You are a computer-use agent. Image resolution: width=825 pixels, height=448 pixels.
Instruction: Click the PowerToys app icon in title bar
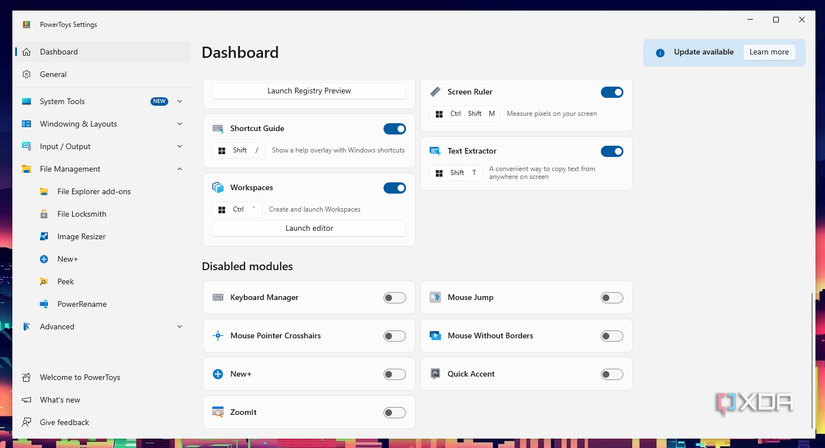(26, 25)
